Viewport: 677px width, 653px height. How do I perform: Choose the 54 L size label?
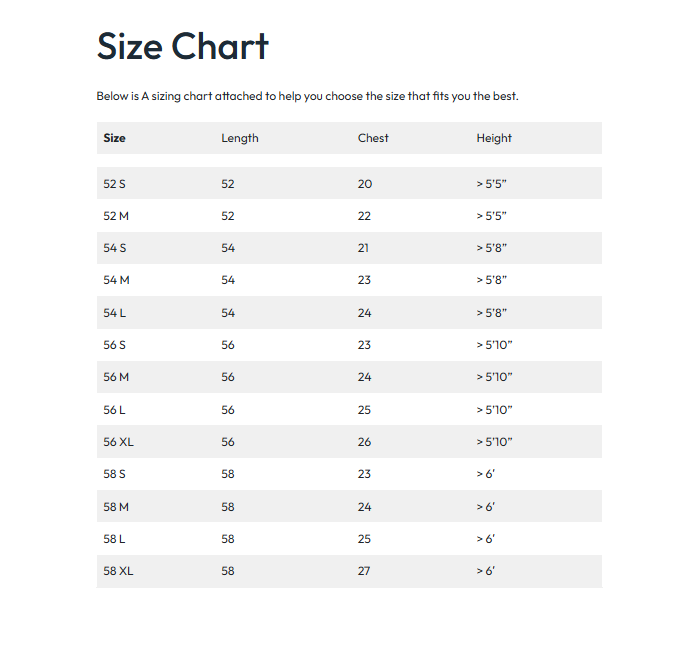click(115, 313)
